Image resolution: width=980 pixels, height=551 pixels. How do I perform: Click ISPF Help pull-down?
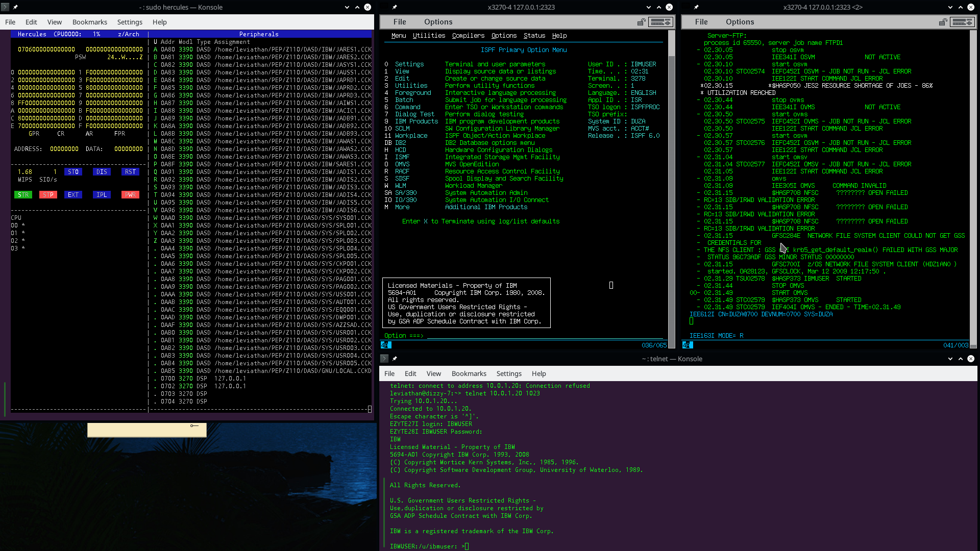tap(559, 36)
